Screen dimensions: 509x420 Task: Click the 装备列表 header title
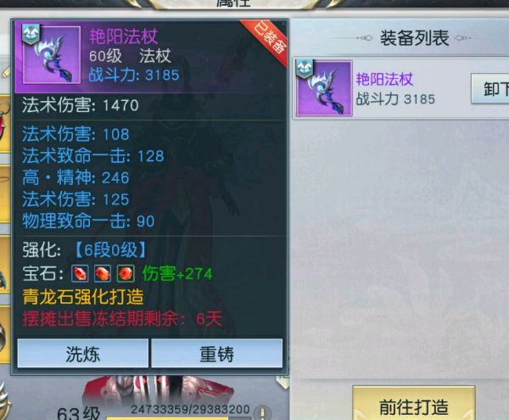pos(414,38)
